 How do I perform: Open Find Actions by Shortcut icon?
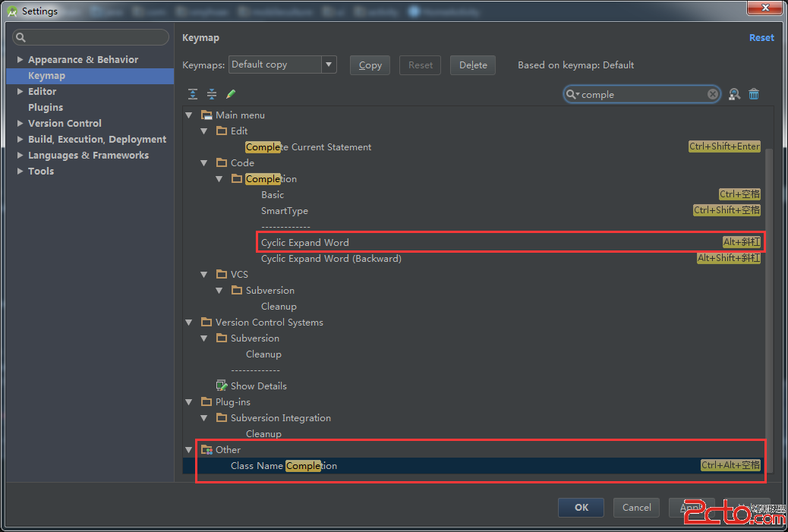coord(734,94)
